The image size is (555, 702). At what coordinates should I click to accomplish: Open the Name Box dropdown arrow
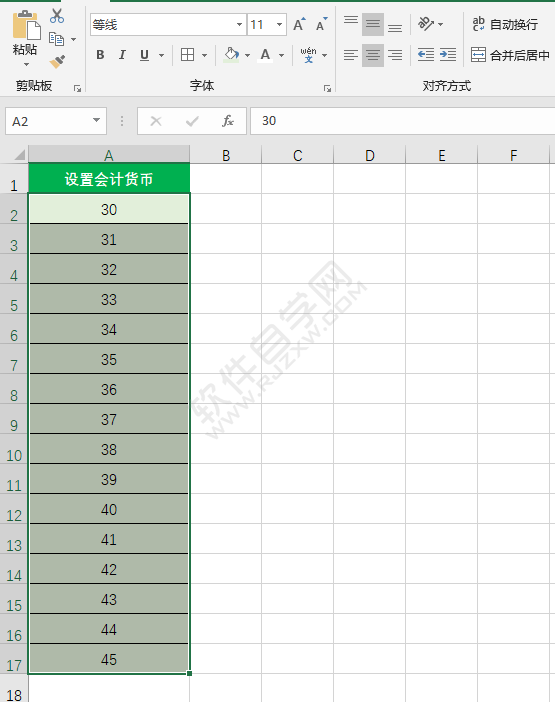96,120
